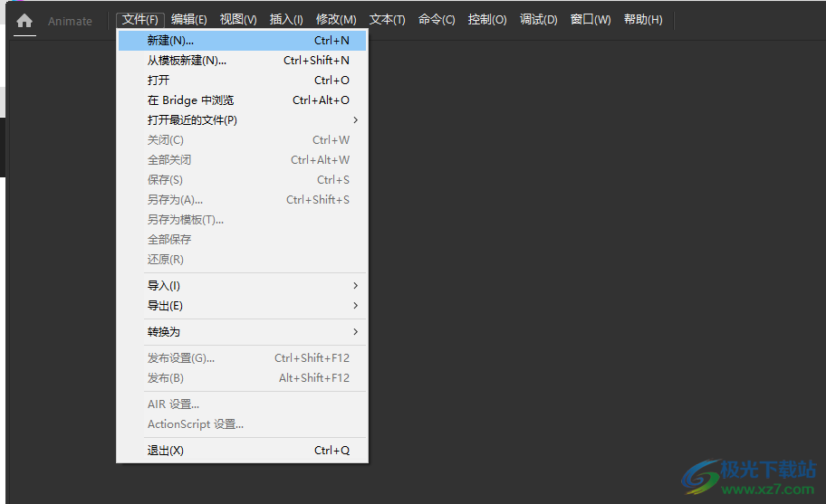Click the AIR 设置... menu item

point(242,404)
